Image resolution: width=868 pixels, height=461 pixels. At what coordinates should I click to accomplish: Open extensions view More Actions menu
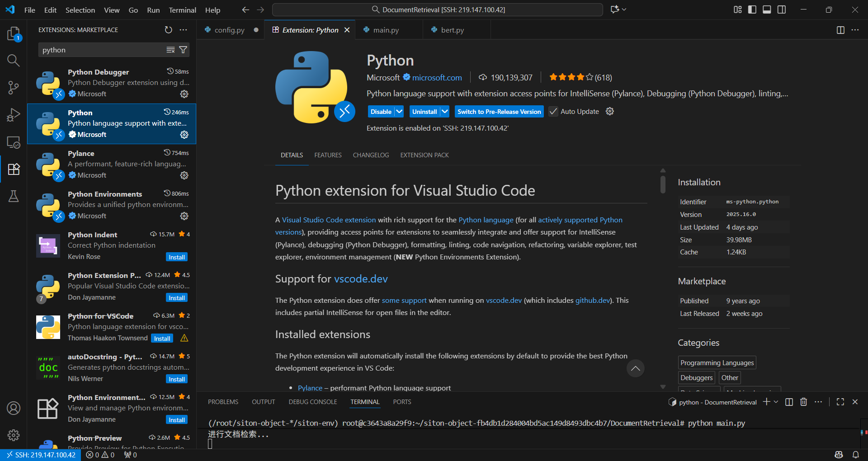(x=183, y=30)
